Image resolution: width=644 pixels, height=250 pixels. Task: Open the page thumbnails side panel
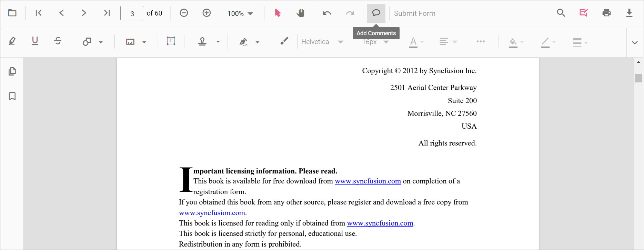[12, 71]
